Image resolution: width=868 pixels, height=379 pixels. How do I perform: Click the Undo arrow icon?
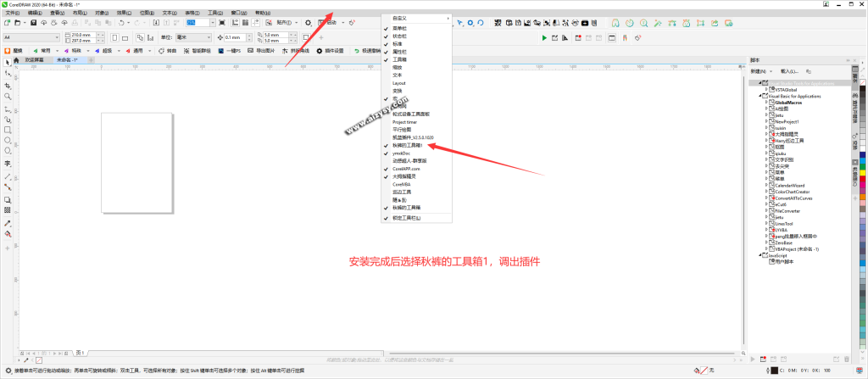pos(124,22)
